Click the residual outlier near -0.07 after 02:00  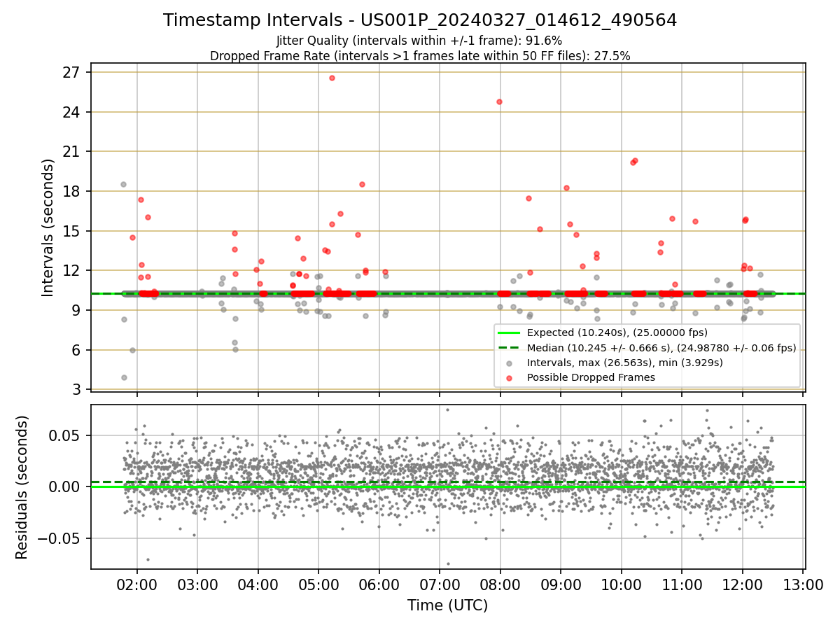point(148,559)
